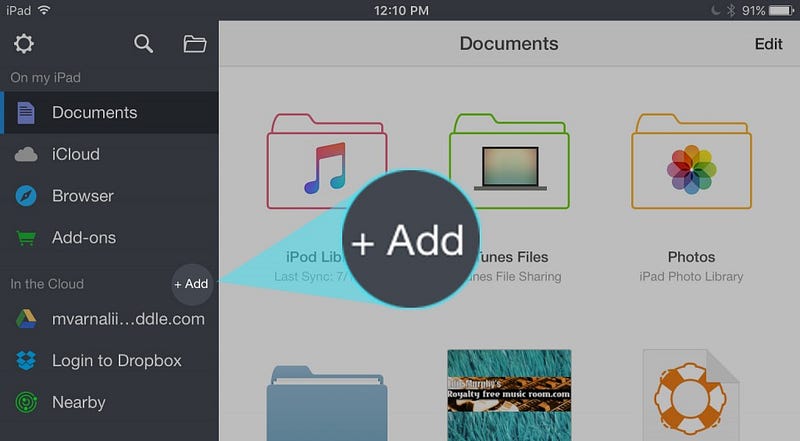
Task: Tap the Edit button in header
Action: 768,44
